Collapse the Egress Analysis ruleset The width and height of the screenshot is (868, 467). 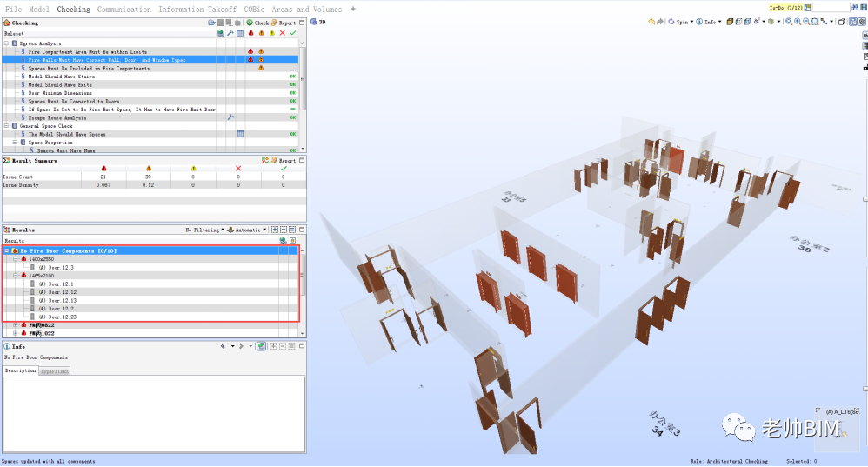pyautogui.click(x=7, y=43)
